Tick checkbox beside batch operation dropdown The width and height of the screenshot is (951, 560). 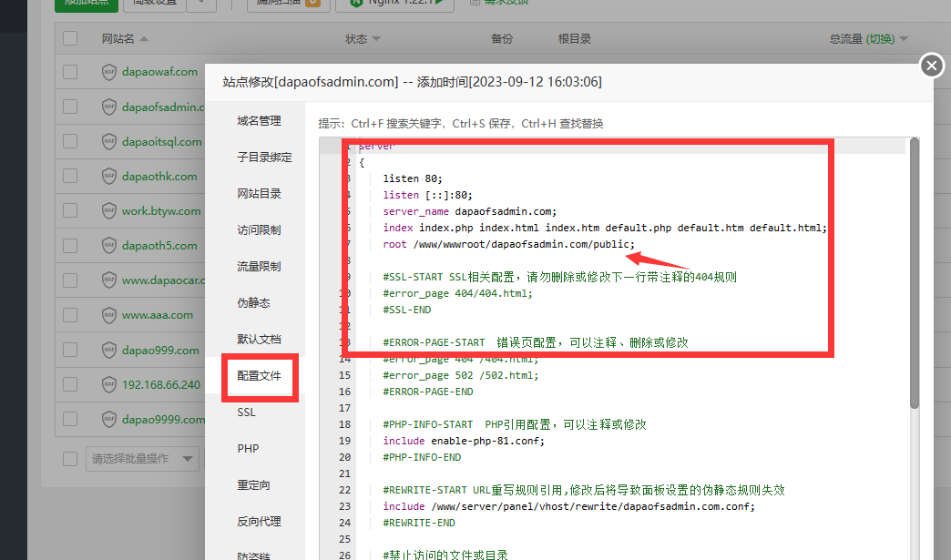click(70, 459)
